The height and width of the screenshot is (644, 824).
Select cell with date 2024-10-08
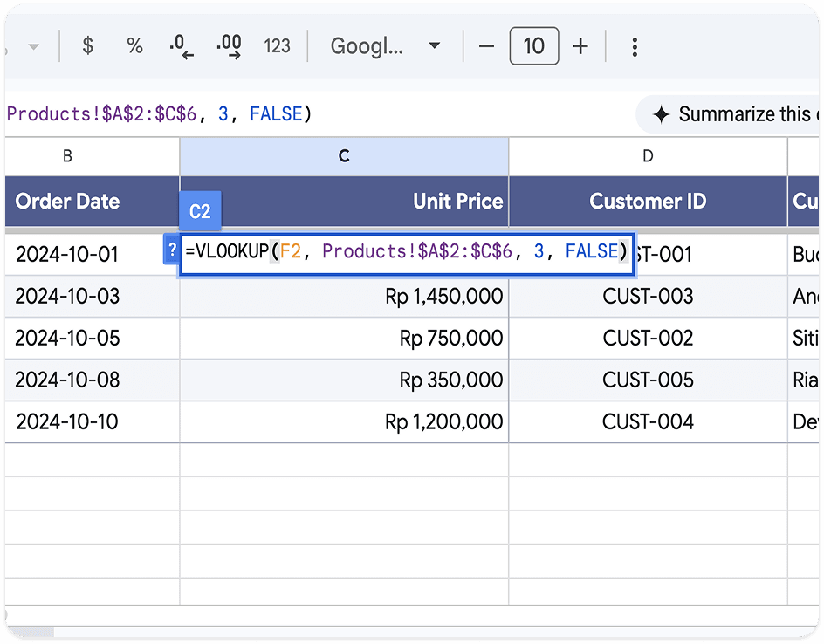click(93, 380)
